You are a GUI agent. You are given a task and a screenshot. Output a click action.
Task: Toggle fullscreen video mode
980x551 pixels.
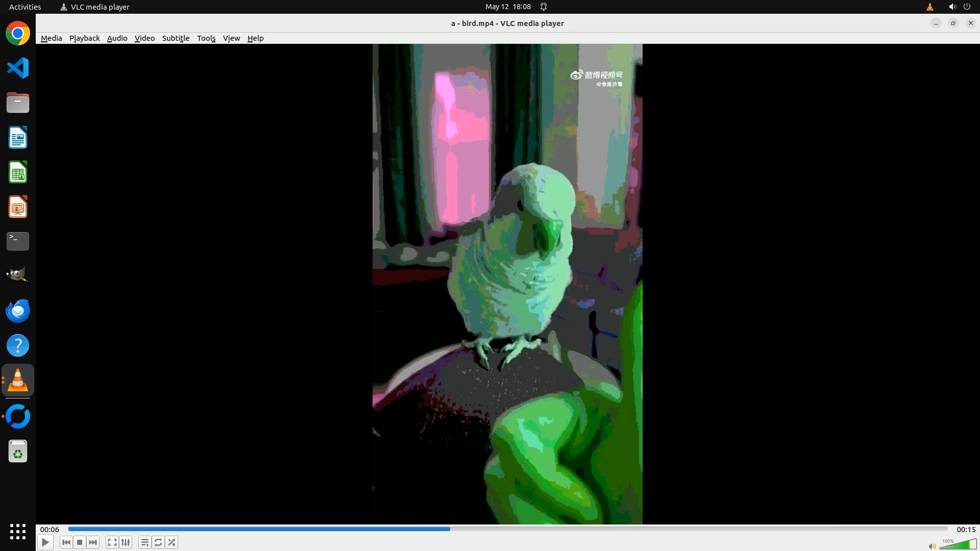pos(112,542)
